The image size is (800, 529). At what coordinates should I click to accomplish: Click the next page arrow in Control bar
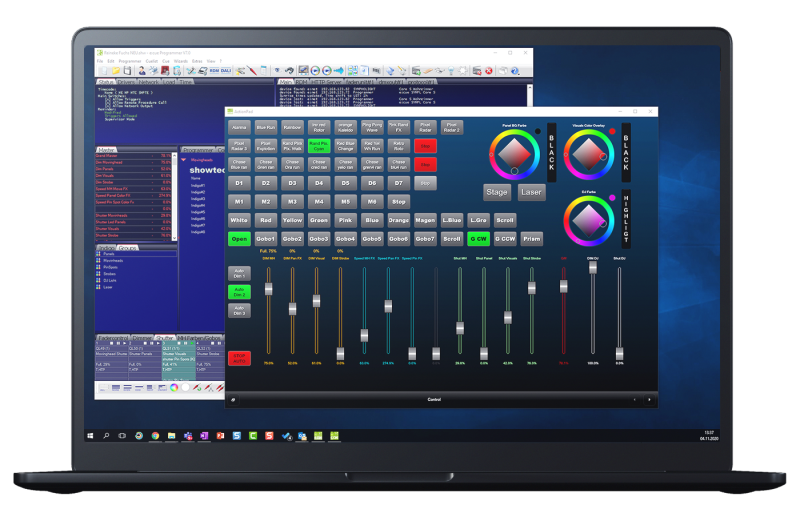[649, 399]
